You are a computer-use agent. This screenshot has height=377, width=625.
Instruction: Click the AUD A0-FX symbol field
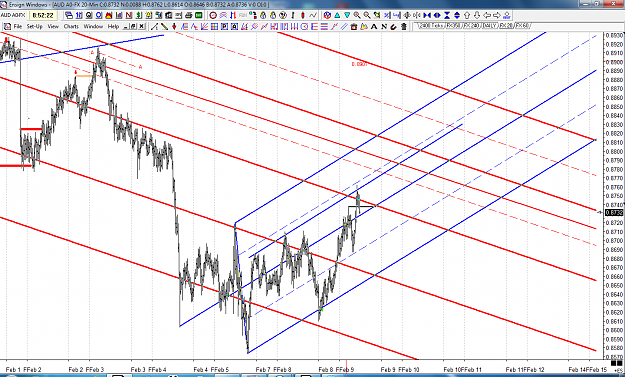[x=13, y=15]
